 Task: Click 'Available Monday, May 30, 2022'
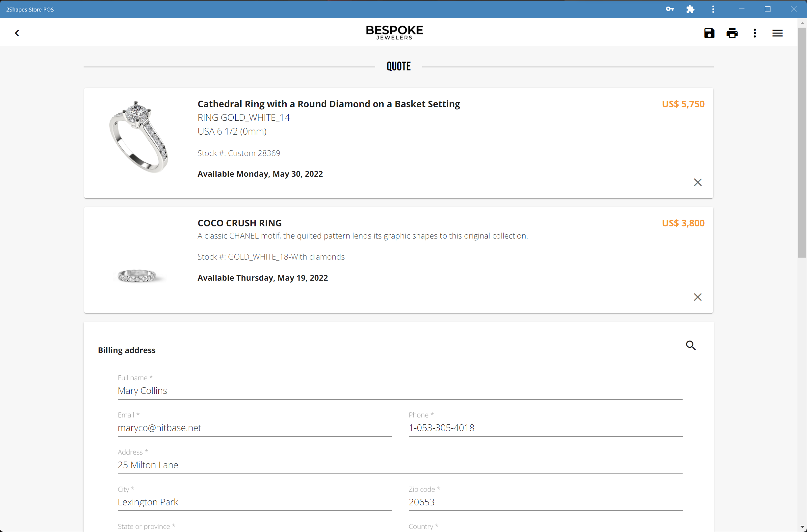pyautogui.click(x=260, y=174)
